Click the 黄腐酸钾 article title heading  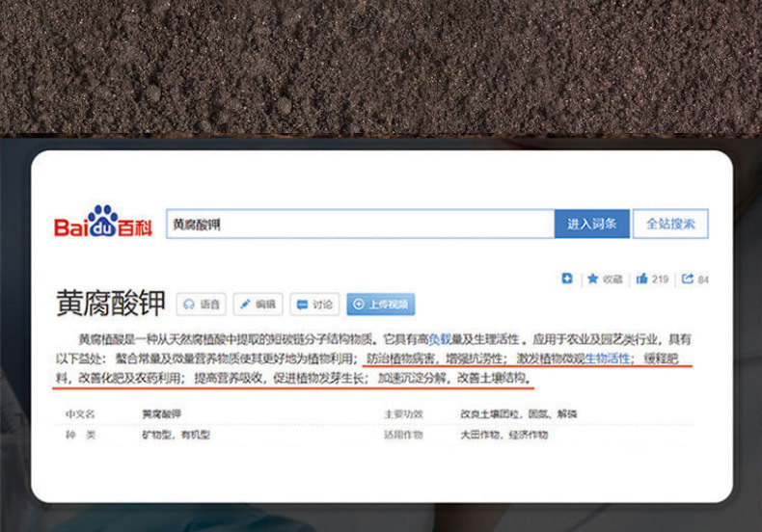111,303
